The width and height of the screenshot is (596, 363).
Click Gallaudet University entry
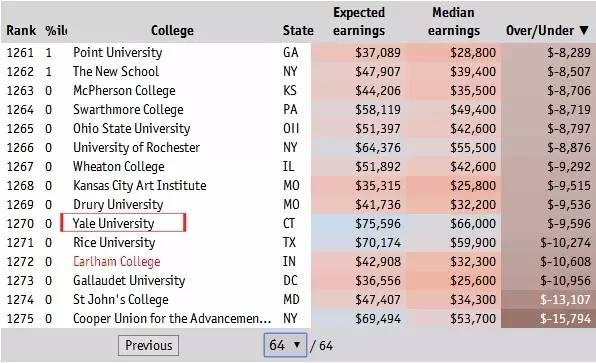(x=129, y=281)
